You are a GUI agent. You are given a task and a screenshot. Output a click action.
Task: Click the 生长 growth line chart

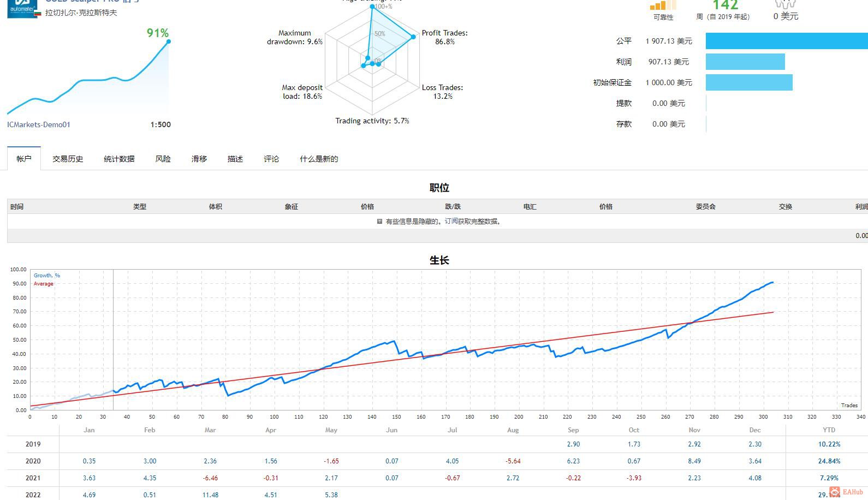(446, 340)
